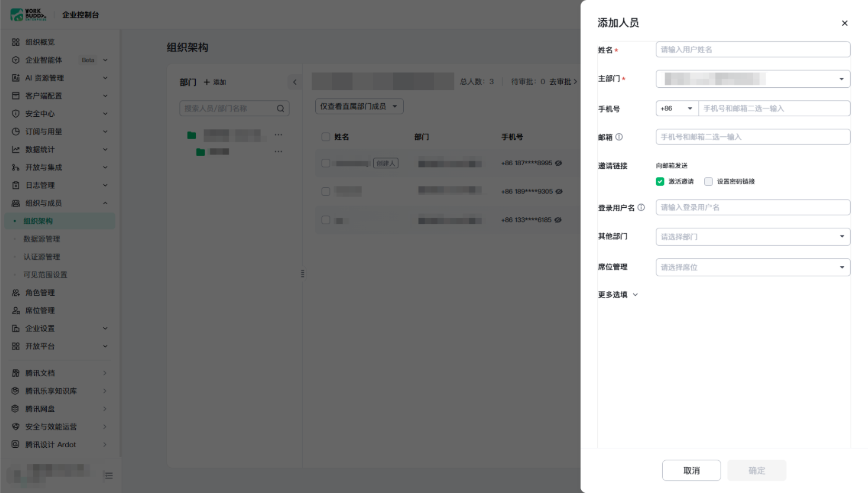Image resolution: width=868 pixels, height=493 pixels.
Task: Click the 搜索人员/部门名称 search box
Action: coord(234,108)
